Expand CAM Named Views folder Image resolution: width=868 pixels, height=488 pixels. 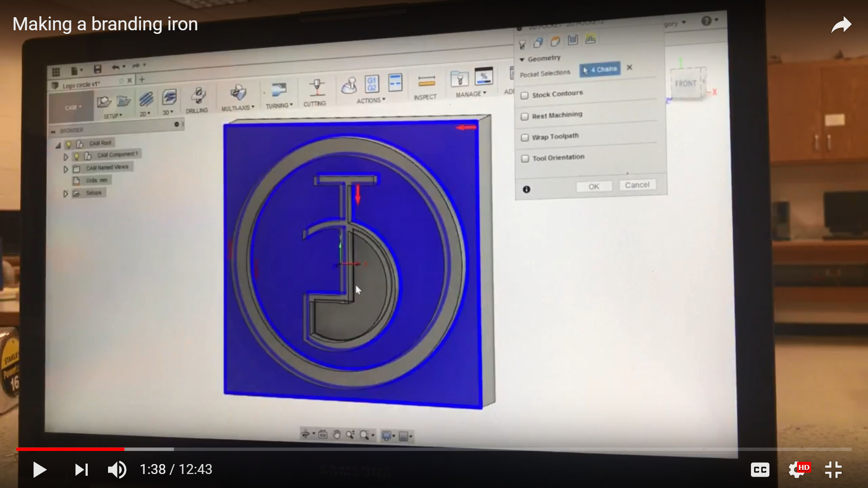pyautogui.click(x=66, y=169)
